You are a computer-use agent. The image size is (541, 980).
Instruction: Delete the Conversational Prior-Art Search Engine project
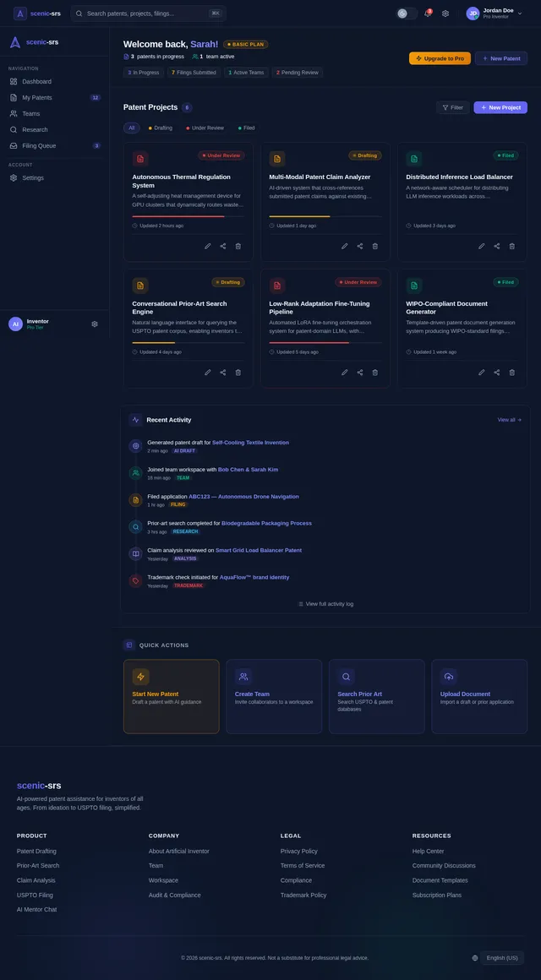tap(238, 373)
